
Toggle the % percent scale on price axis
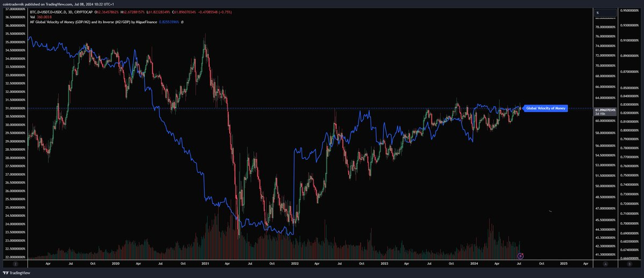[597, 12]
